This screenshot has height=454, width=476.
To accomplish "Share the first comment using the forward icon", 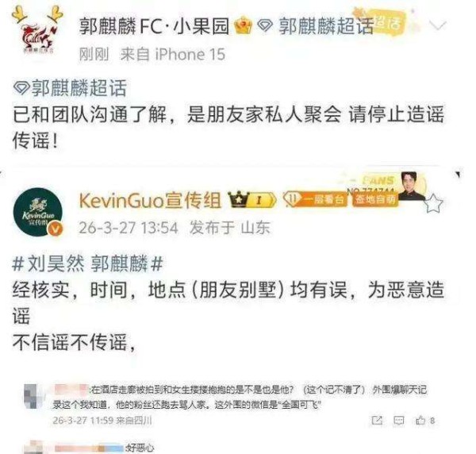I will (x=377, y=421).
